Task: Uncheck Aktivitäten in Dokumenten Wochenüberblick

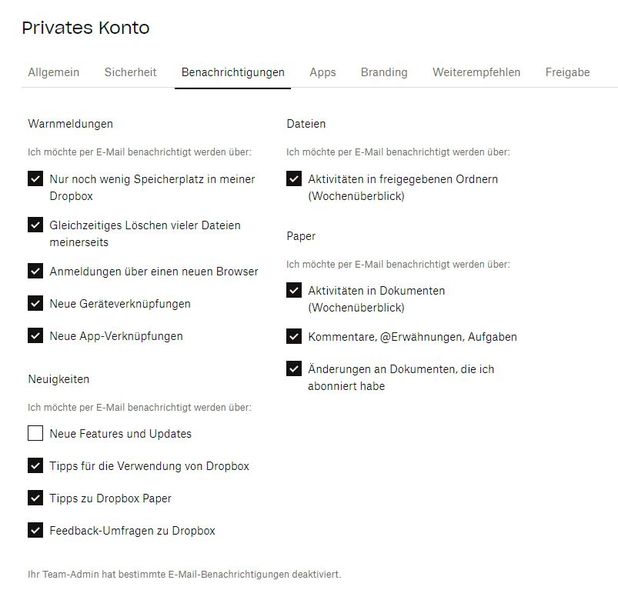Action: pos(294,291)
